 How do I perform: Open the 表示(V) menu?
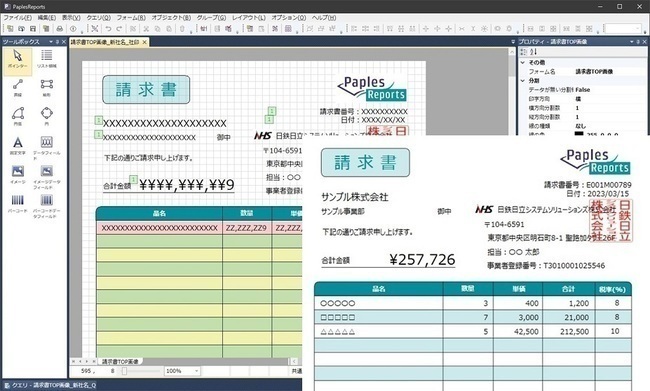click(x=71, y=18)
